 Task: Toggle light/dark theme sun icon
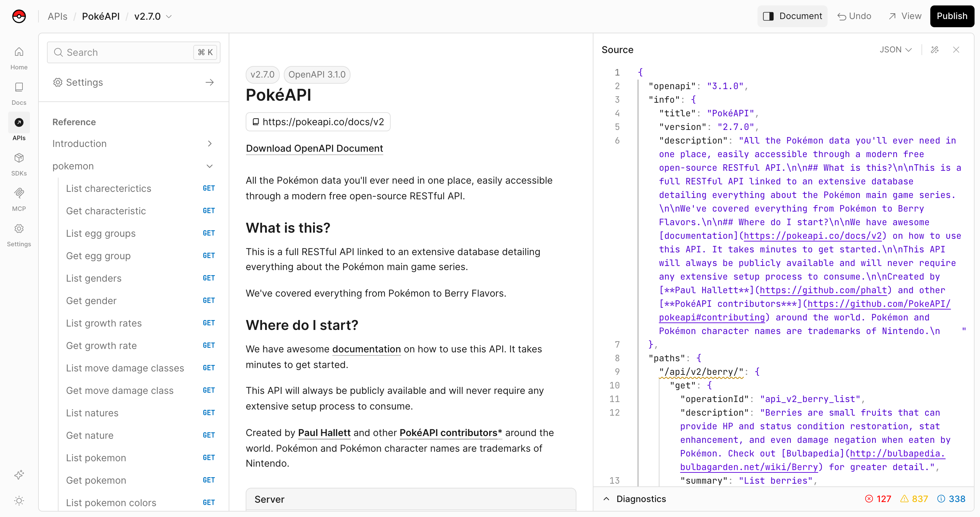tap(19, 500)
